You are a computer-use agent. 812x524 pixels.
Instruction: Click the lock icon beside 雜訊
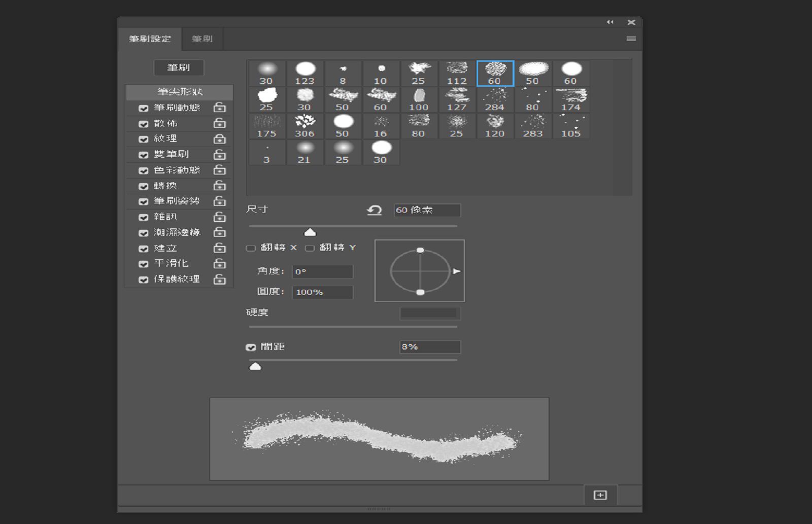tap(220, 217)
